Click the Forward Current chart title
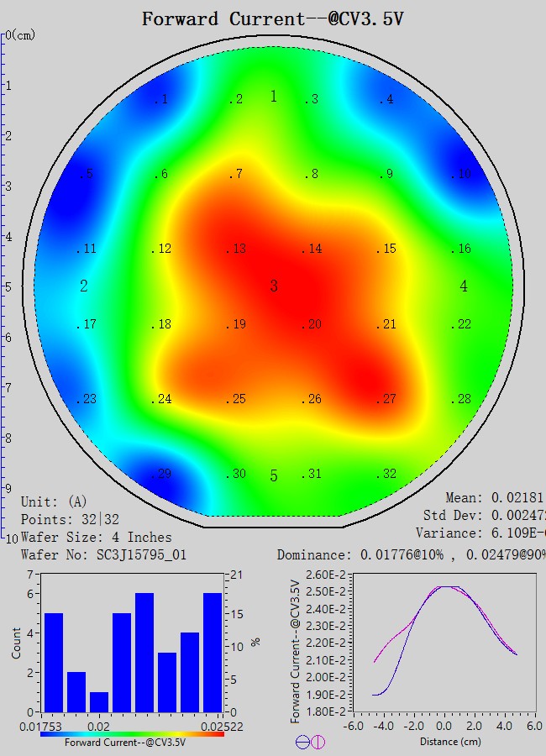Image resolution: width=546 pixels, height=756 pixels. pyautogui.click(x=272, y=18)
